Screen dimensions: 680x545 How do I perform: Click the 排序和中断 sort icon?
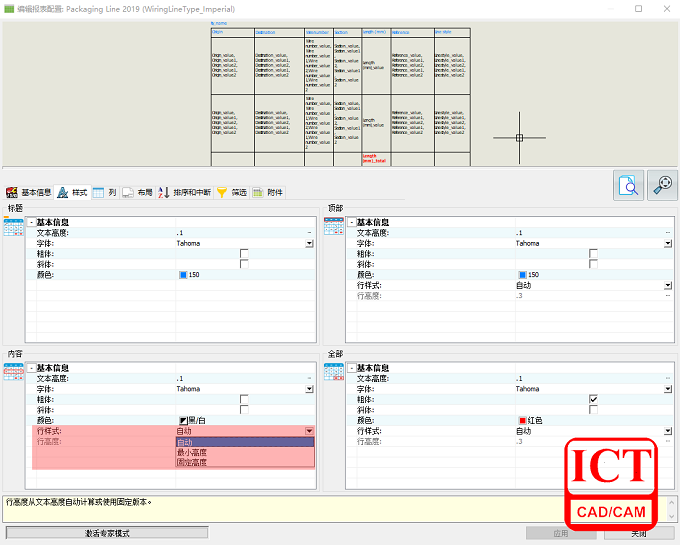coord(163,193)
